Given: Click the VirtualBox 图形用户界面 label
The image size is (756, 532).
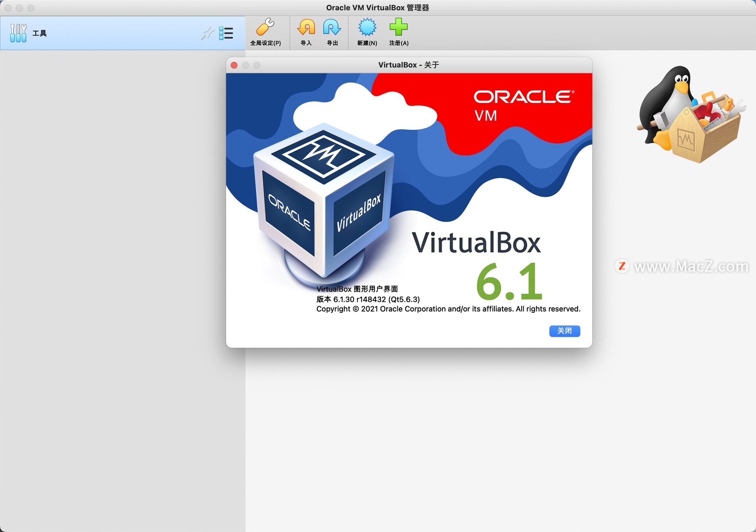Looking at the screenshot, I should coord(357,289).
